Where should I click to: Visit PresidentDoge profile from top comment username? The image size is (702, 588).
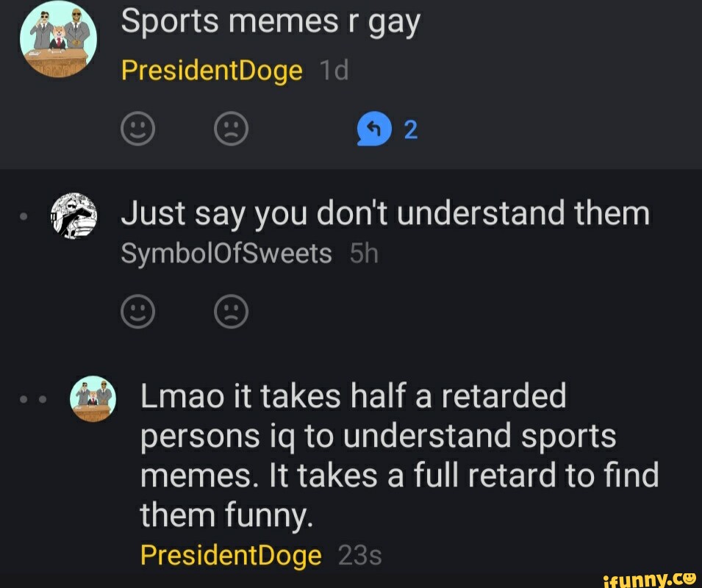[212, 71]
